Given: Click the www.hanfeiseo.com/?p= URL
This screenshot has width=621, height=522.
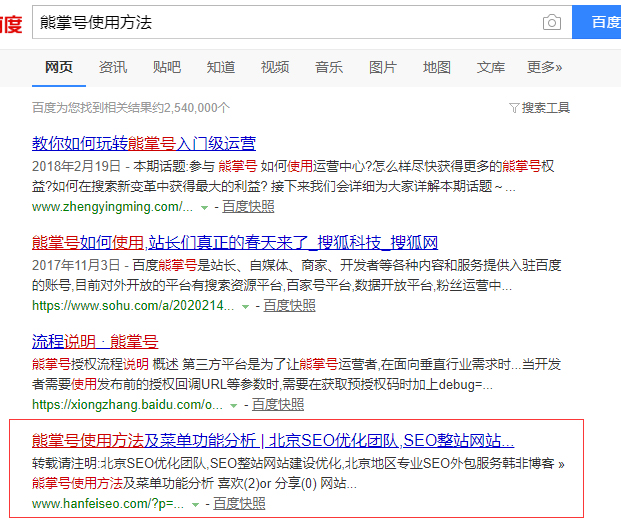Looking at the screenshot, I should tap(108, 504).
